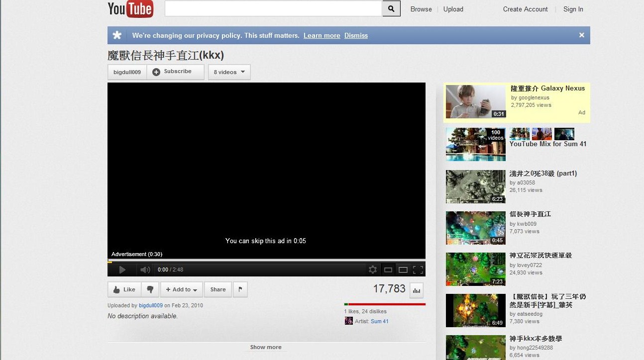
Task: Click Create Account
Action: [x=525, y=9]
